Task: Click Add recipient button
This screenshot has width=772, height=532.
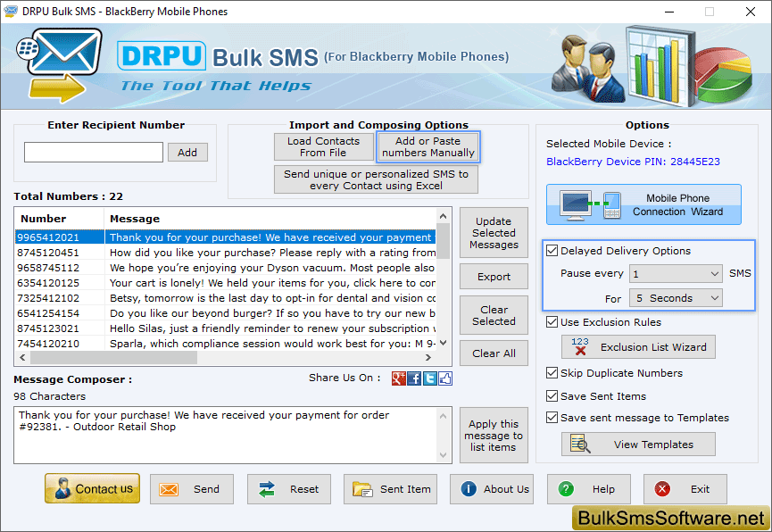Action: coord(187,153)
